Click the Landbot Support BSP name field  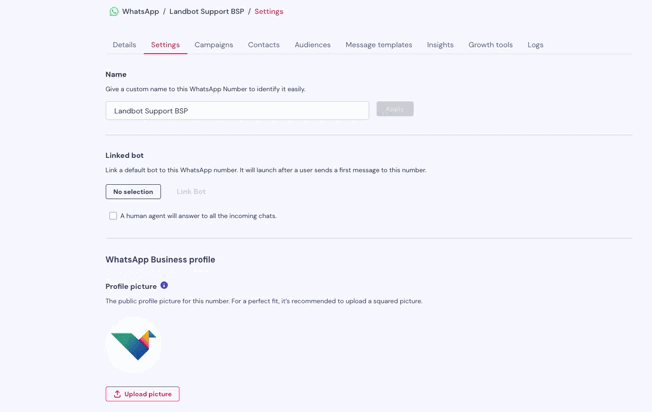tap(237, 111)
